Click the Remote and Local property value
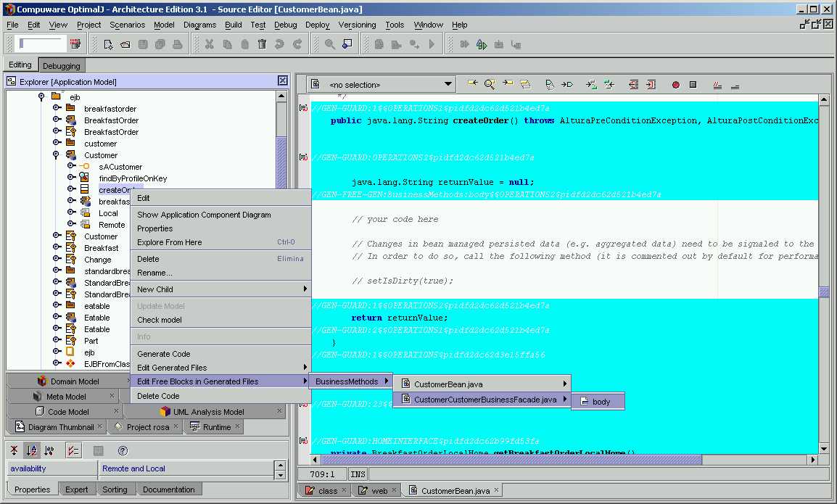The height and width of the screenshot is (504, 837). (x=187, y=468)
